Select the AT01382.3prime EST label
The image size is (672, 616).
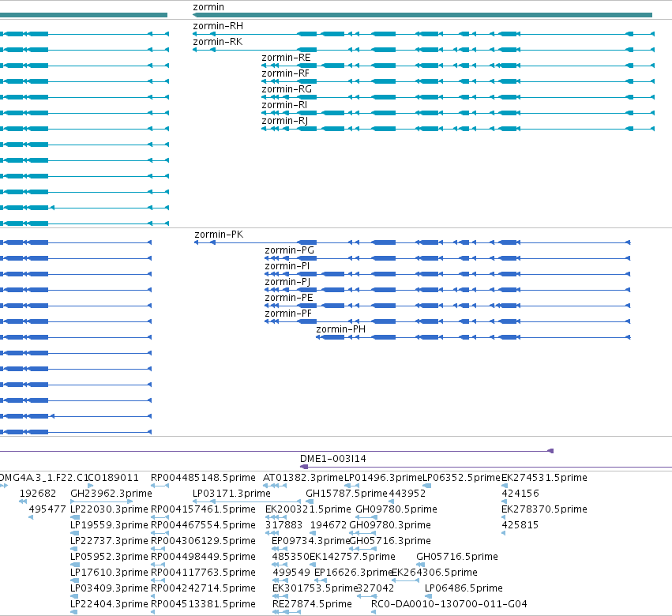(x=303, y=478)
